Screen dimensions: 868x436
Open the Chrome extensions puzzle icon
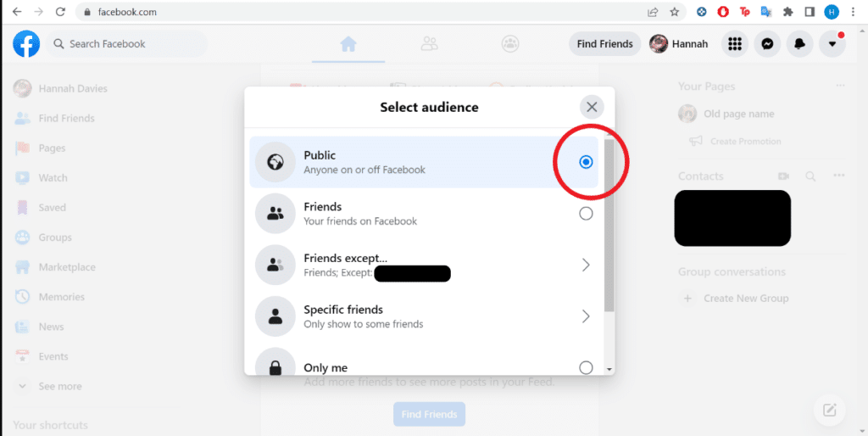788,12
